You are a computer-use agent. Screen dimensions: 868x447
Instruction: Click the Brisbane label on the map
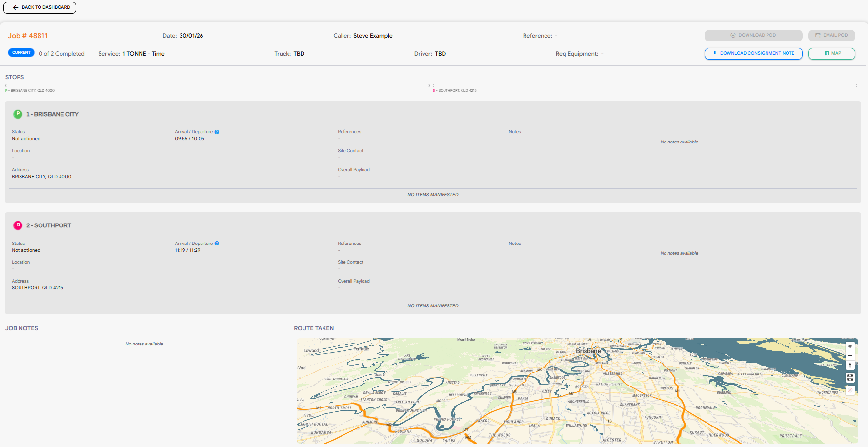(588, 351)
